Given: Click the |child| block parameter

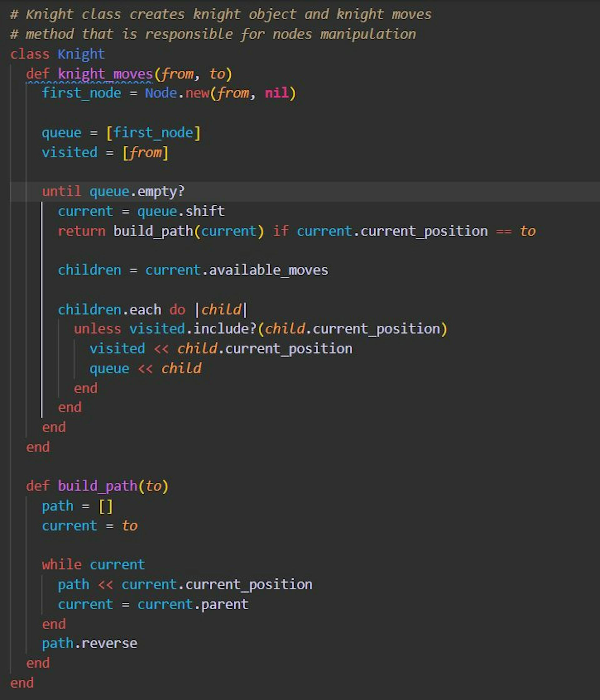Looking at the screenshot, I should pyautogui.click(x=221, y=310).
